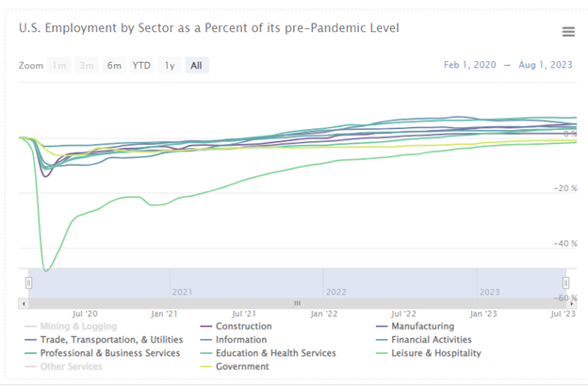
Task: Show the Mining & Logging series
Action: pyautogui.click(x=71, y=327)
